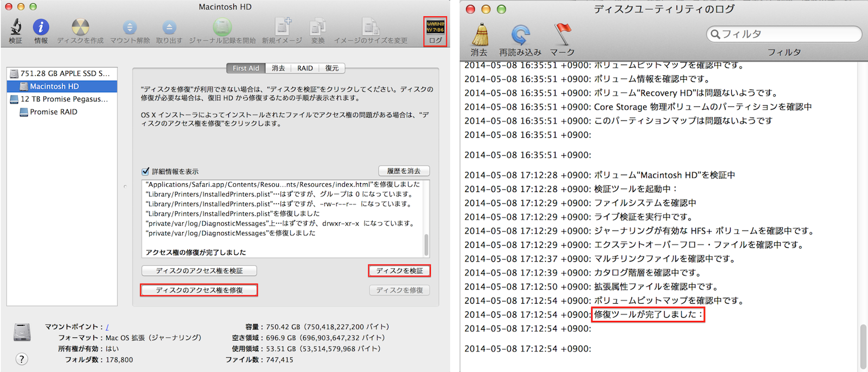Click the 変換 (Convert) toolbar icon
This screenshot has height=372, width=868.
pos(317,27)
